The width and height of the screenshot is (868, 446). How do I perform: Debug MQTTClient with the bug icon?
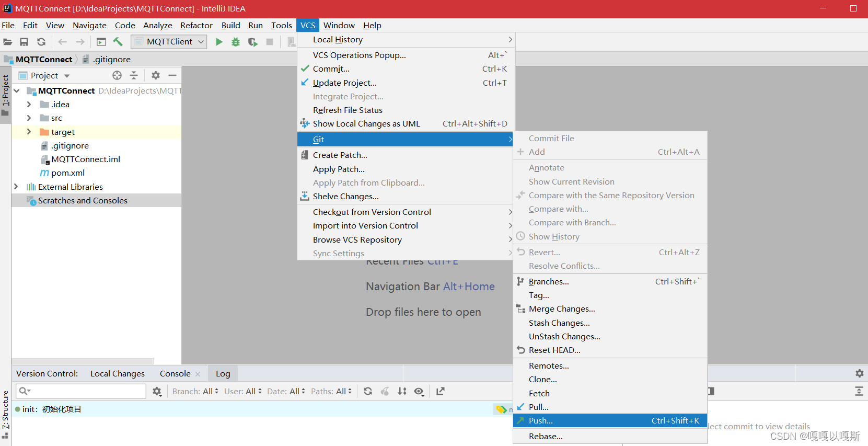click(x=236, y=42)
